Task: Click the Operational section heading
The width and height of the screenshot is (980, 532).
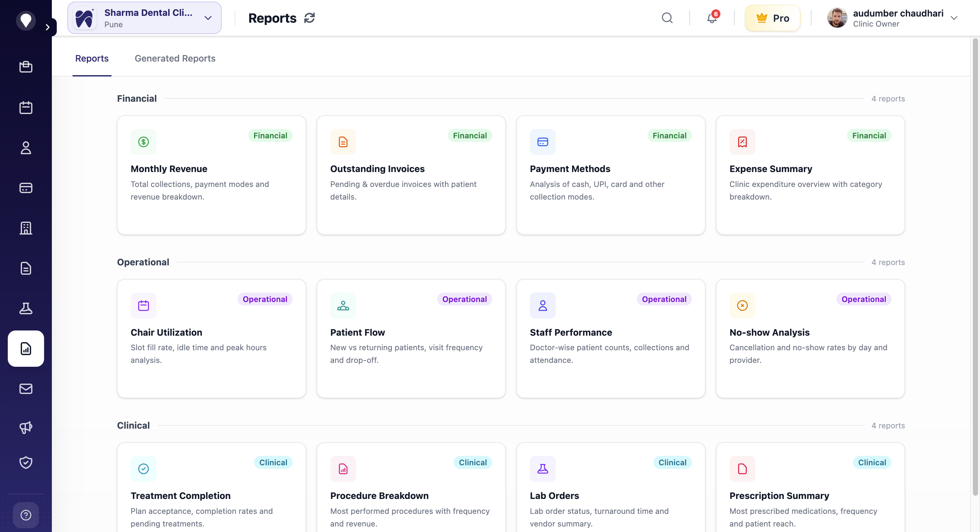Action: click(143, 262)
